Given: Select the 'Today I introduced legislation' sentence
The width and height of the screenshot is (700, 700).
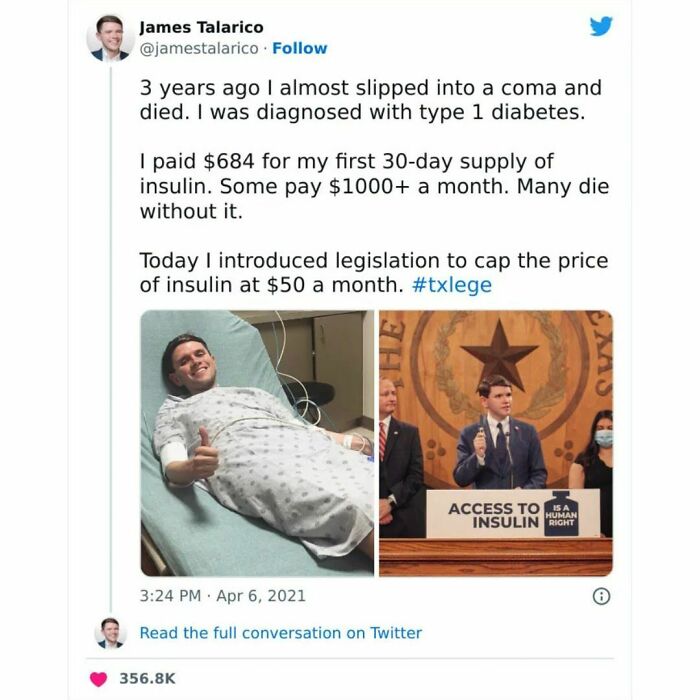Looking at the screenshot, I should tap(374, 273).
